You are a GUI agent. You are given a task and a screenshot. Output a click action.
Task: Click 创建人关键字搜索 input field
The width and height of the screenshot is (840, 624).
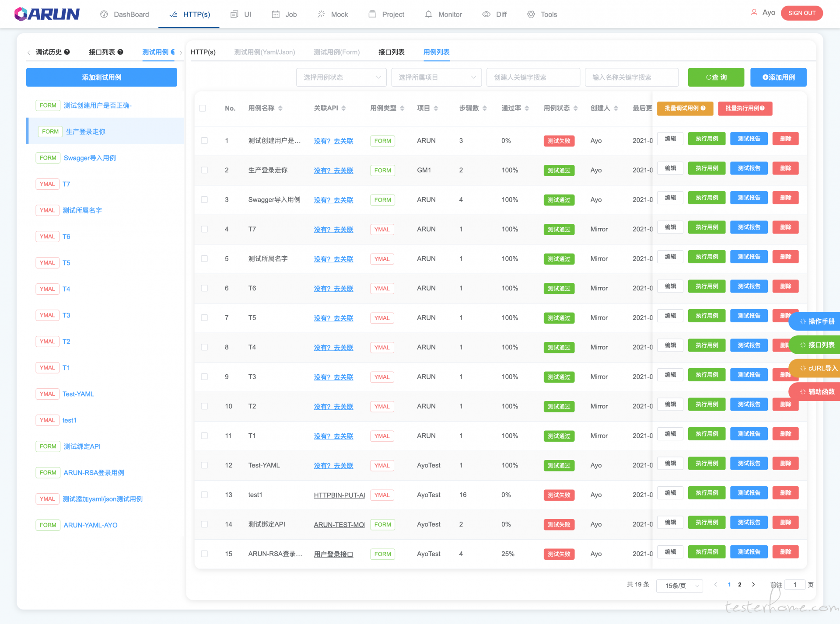(533, 77)
